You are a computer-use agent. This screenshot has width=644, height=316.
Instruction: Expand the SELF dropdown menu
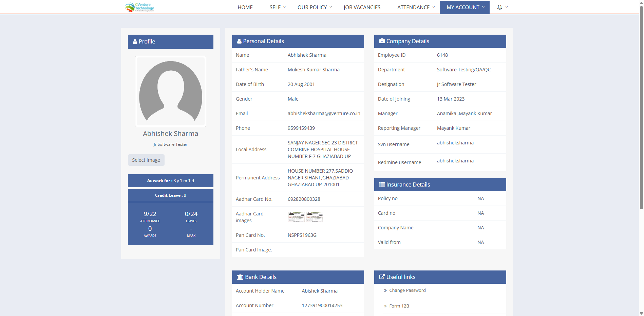coord(277,7)
